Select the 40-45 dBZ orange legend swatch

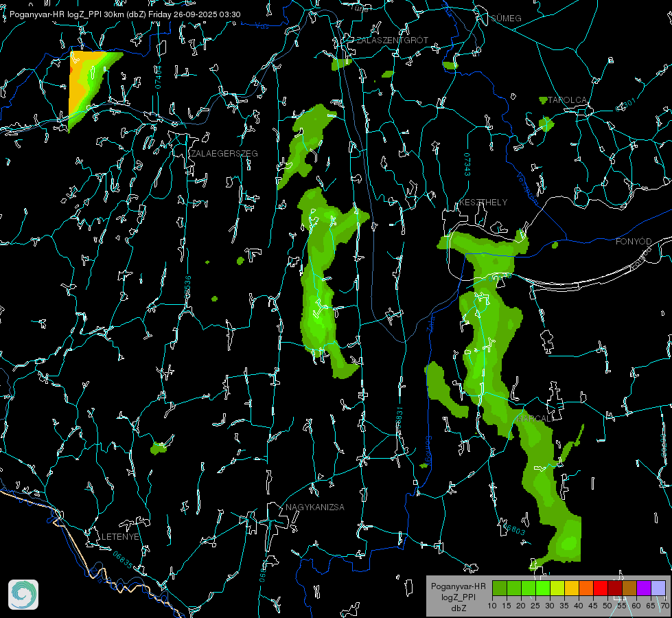586,588
